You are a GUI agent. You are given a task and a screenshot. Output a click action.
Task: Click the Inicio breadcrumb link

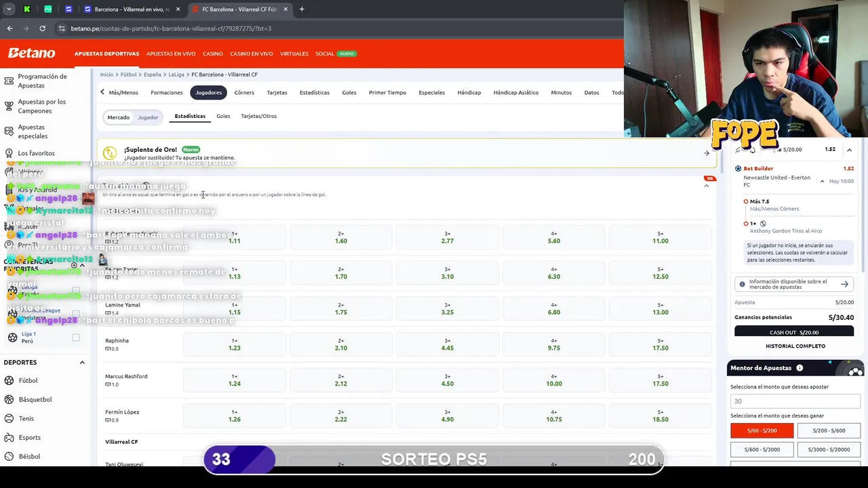pyautogui.click(x=106, y=75)
